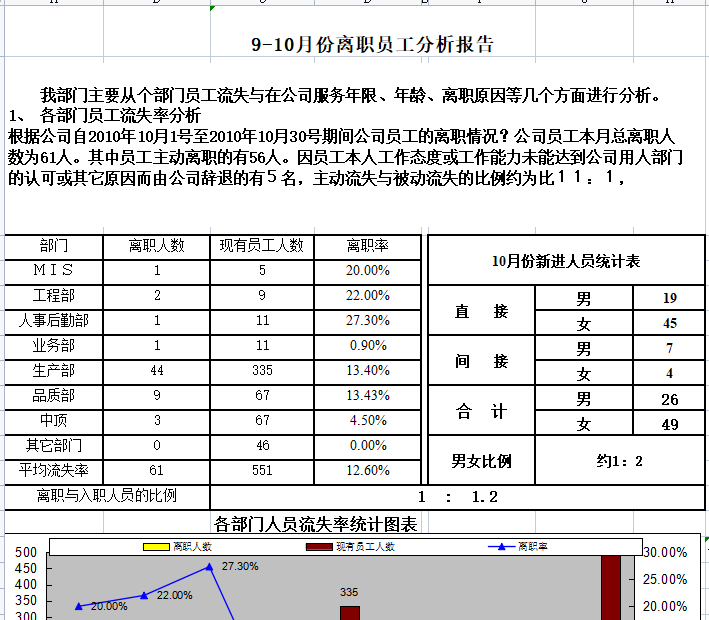Click the '生产部' department cell
The height and width of the screenshot is (620, 709).
(54, 372)
